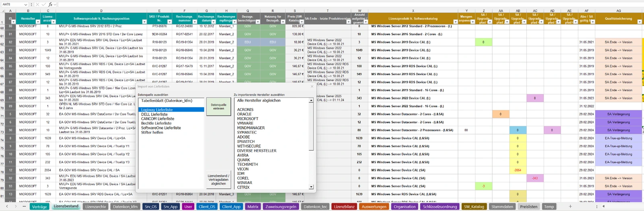Click the EA-True-up-Meldung cell in row 74
Viewport: 644px width, 211px height.
[619, 138]
